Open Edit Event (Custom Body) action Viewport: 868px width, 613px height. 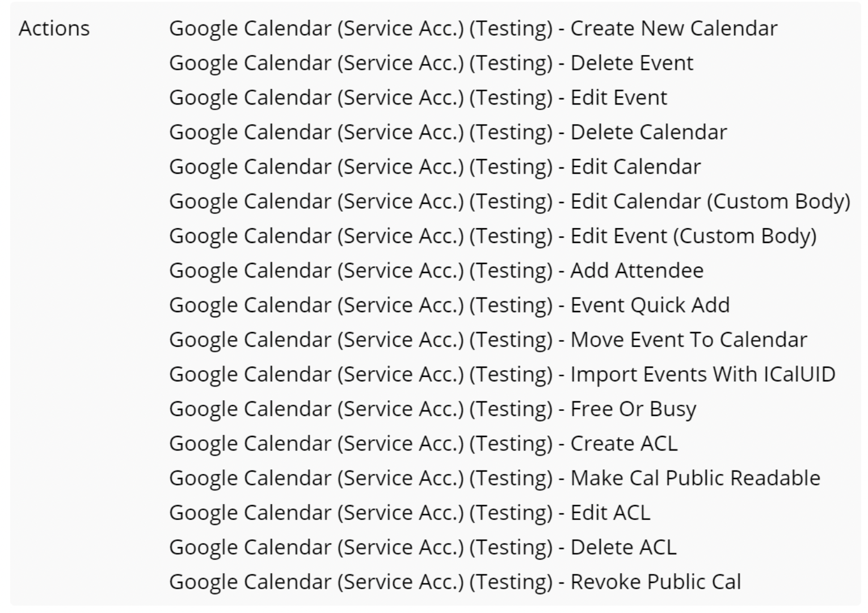click(492, 236)
